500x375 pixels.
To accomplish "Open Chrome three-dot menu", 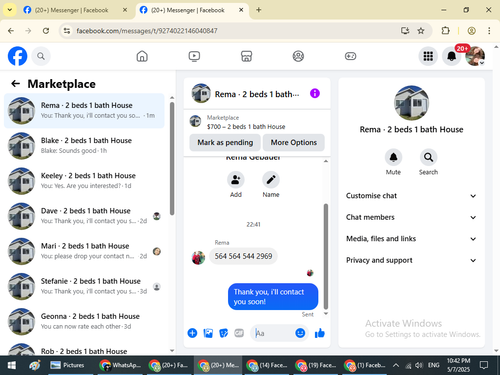I will coord(489,31).
